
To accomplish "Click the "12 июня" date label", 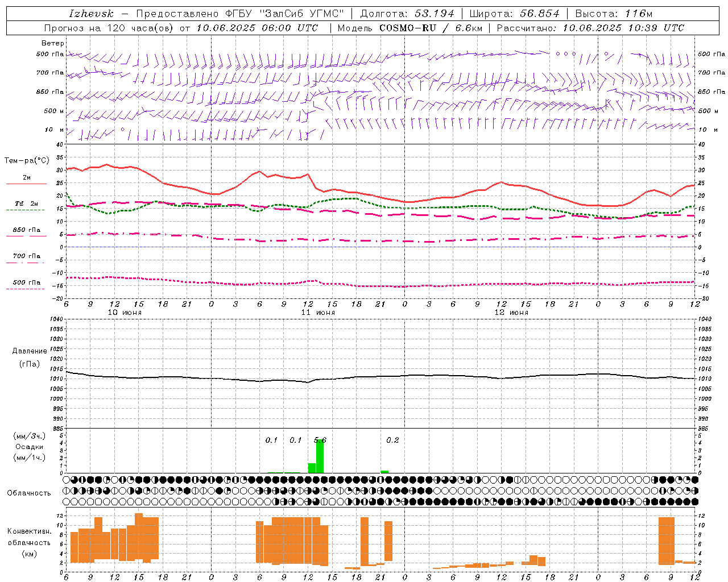I will (x=511, y=313).
